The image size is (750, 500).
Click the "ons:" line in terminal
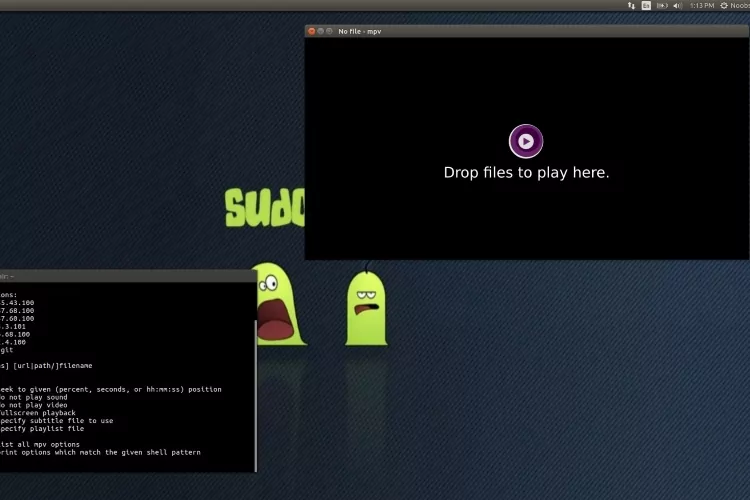9,295
